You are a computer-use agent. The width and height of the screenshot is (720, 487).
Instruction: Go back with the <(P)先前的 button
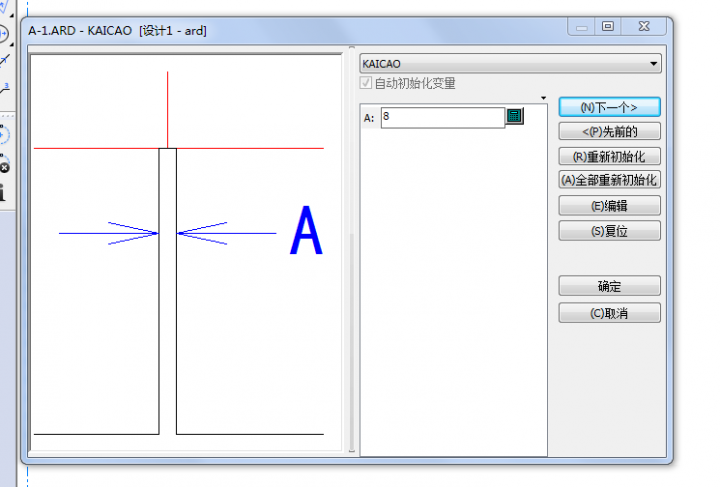point(609,132)
